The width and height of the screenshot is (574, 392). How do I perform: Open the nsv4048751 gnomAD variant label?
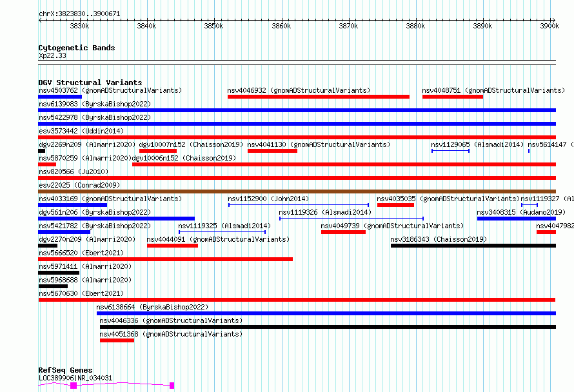[493, 90]
